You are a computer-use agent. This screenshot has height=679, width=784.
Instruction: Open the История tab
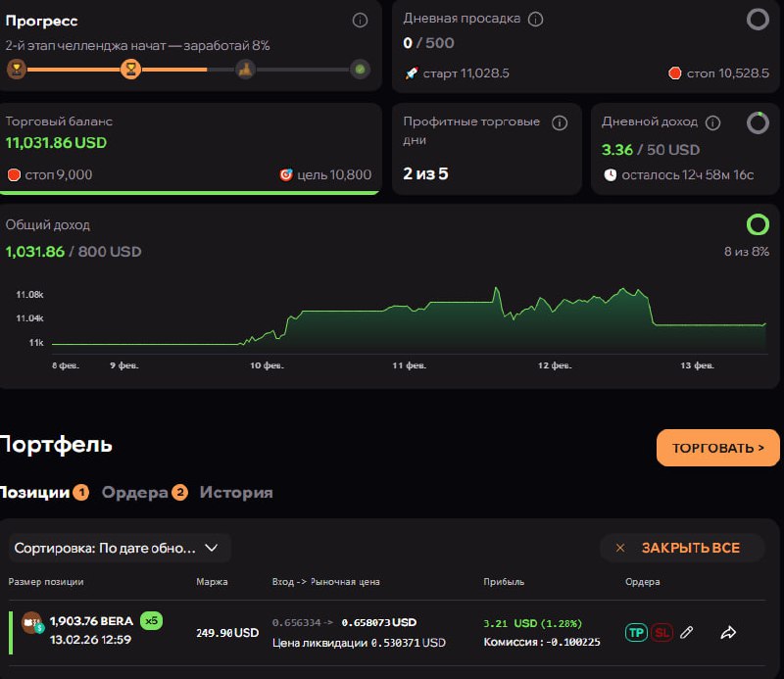tap(236, 492)
